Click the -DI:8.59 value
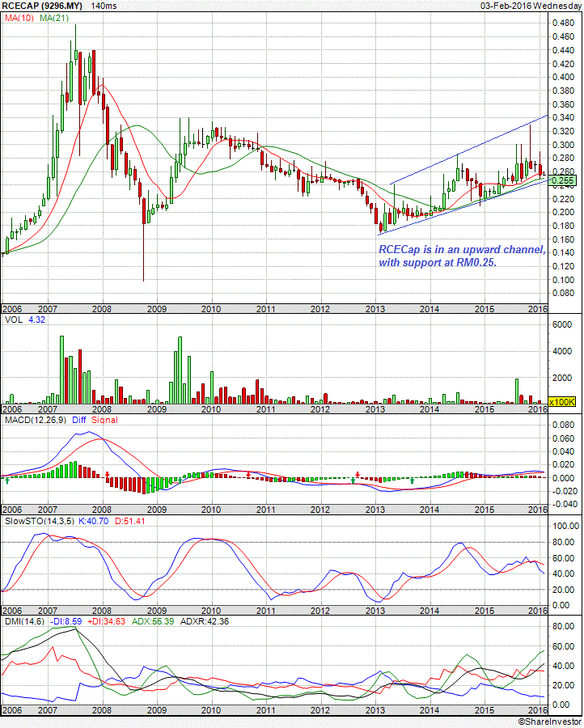The height and width of the screenshot is (728, 584). point(66,621)
